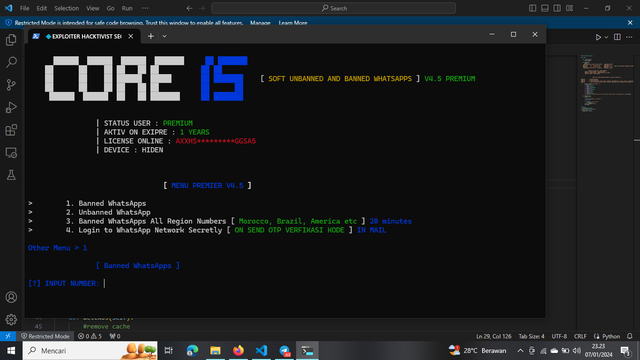Click the ports forwarded status item
Image resolution: width=640 pixels, height=360 pixels.
coord(115,336)
